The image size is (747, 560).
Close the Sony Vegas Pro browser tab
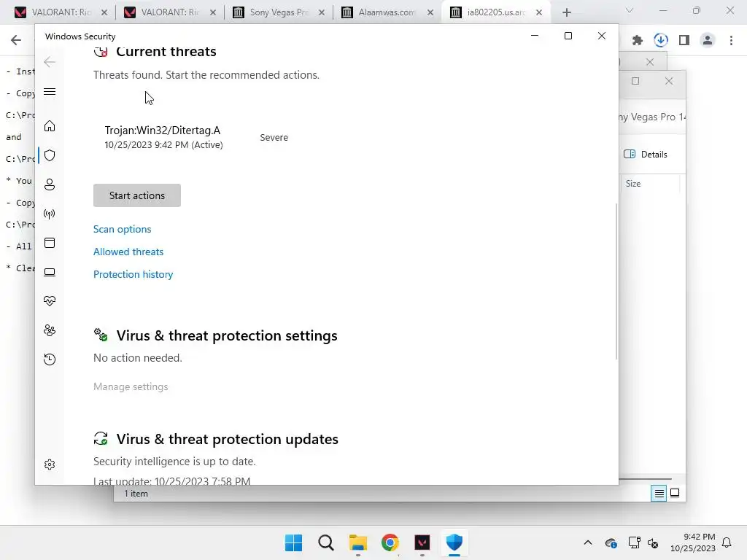[x=322, y=13]
